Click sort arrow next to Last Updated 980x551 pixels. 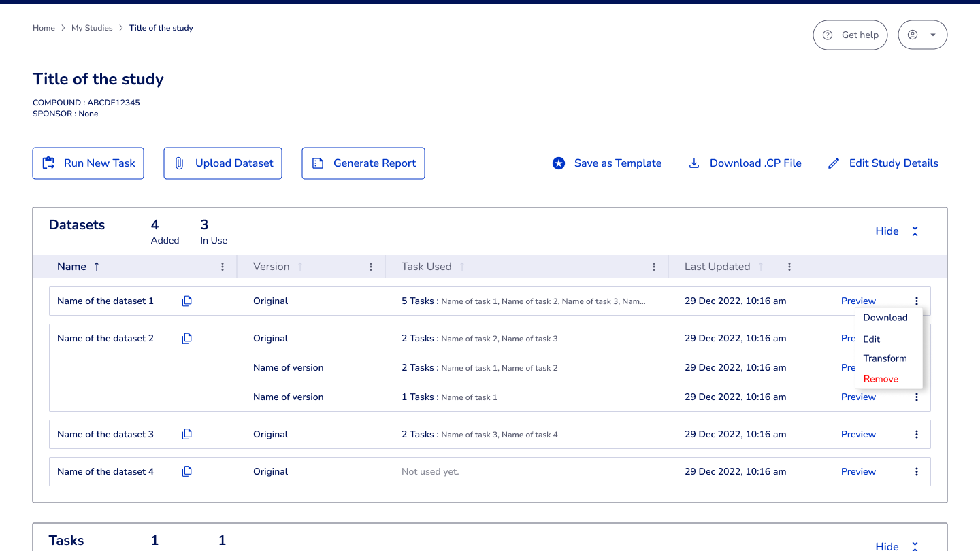point(761,267)
